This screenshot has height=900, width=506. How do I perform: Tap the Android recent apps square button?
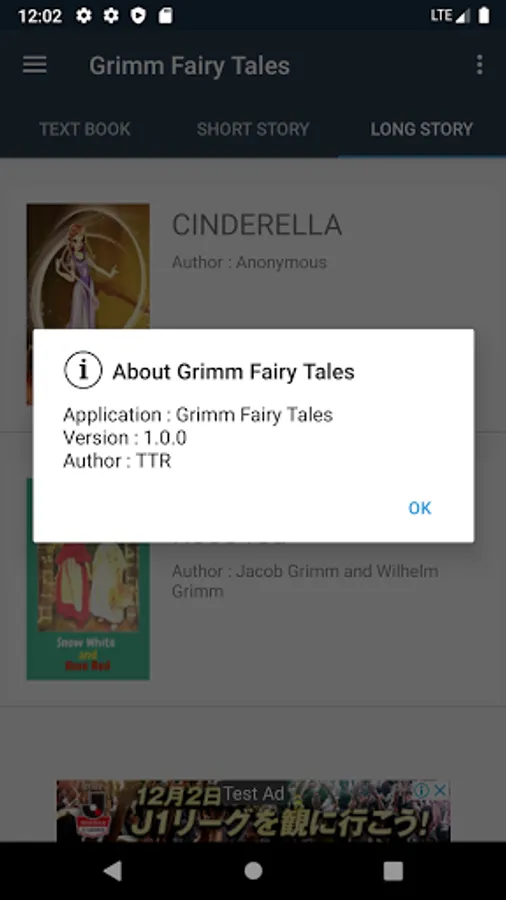point(393,871)
